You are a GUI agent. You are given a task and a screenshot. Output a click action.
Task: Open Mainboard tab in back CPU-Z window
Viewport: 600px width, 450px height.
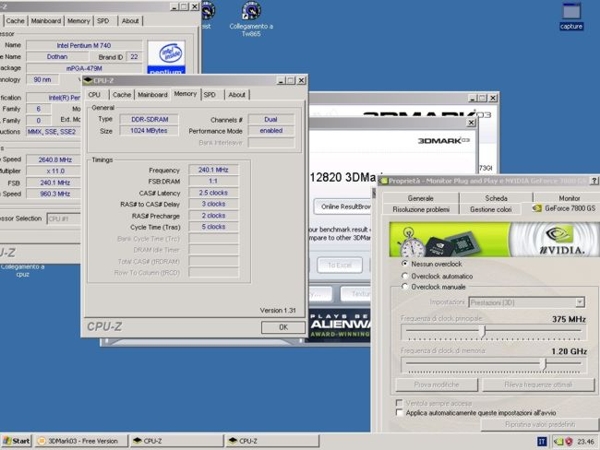tap(46, 21)
